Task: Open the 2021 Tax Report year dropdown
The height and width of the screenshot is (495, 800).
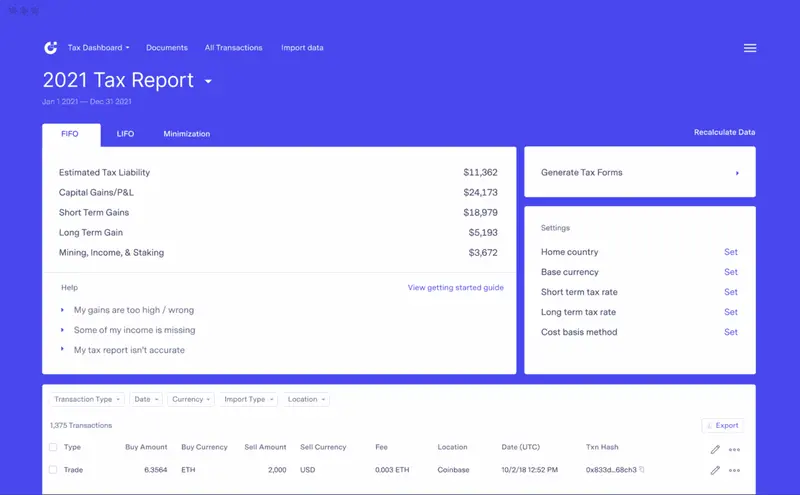Action: pyautogui.click(x=208, y=81)
